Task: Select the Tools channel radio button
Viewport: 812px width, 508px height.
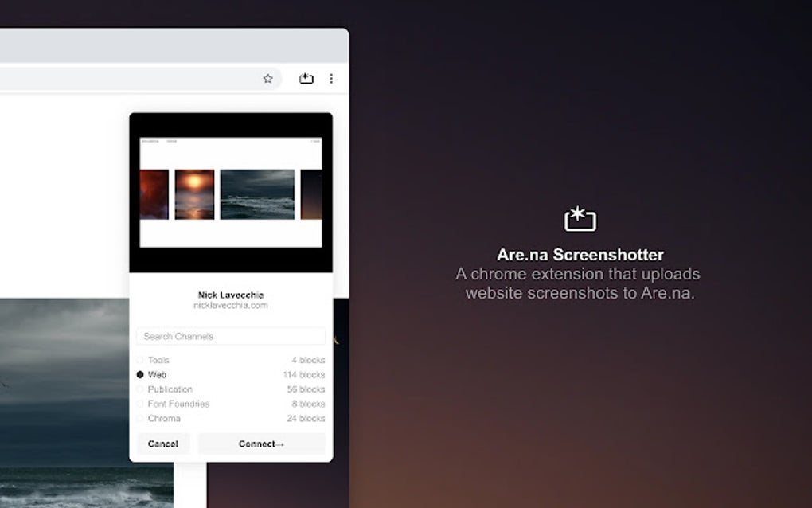Action: 140,360
